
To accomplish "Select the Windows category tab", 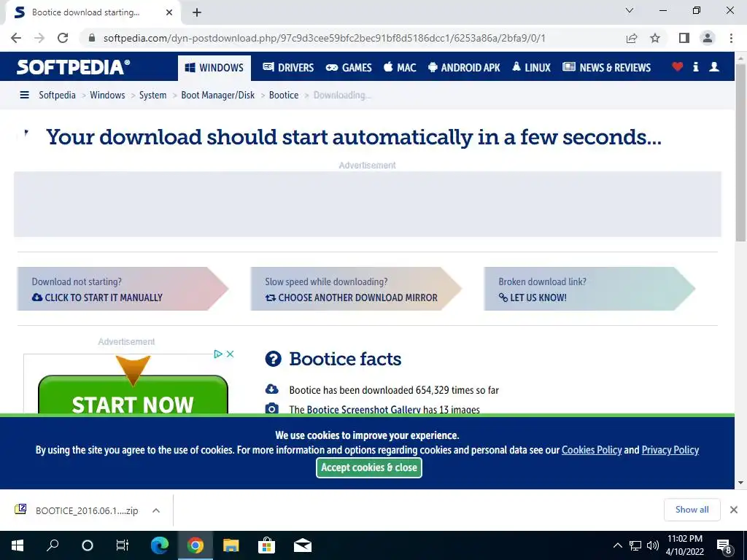I will click(214, 68).
